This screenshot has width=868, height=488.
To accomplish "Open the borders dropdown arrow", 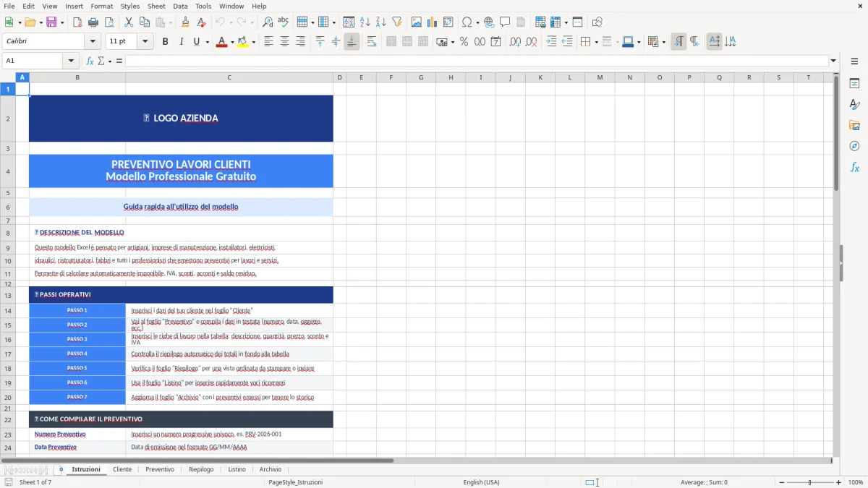I will tap(596, 42).
